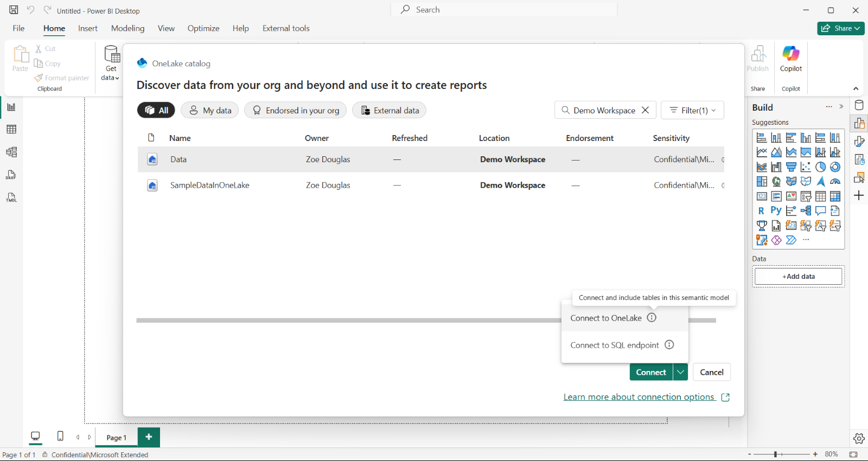The width and height of the screenshot is (868, 461).
Task: Go to next page tab arrow
Action: coord(90,437)
